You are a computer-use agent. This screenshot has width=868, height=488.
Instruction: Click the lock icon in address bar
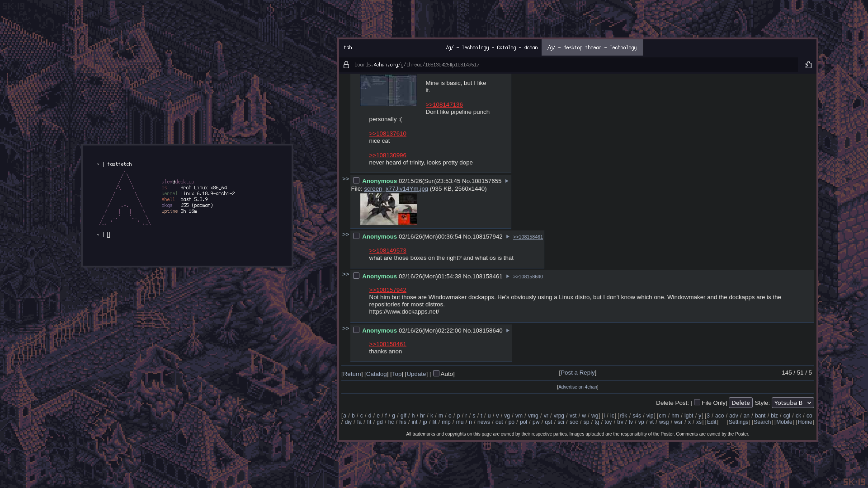[x=346, y=65]
